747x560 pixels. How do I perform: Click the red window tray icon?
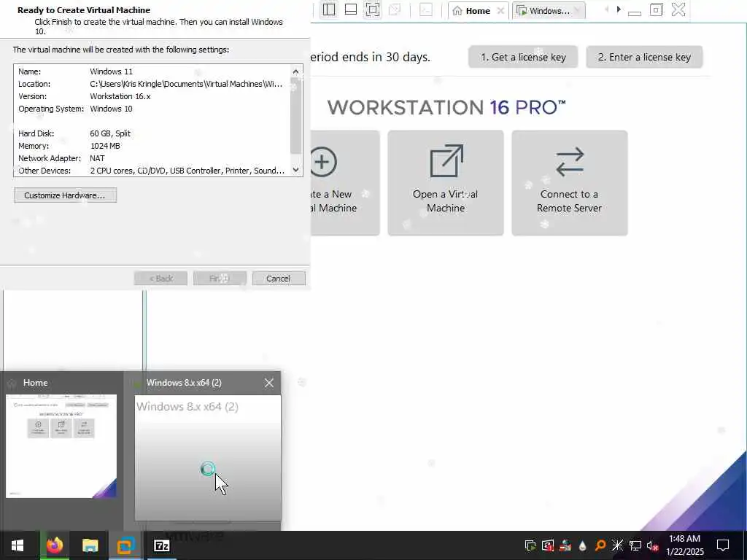[x=548, y=545]
